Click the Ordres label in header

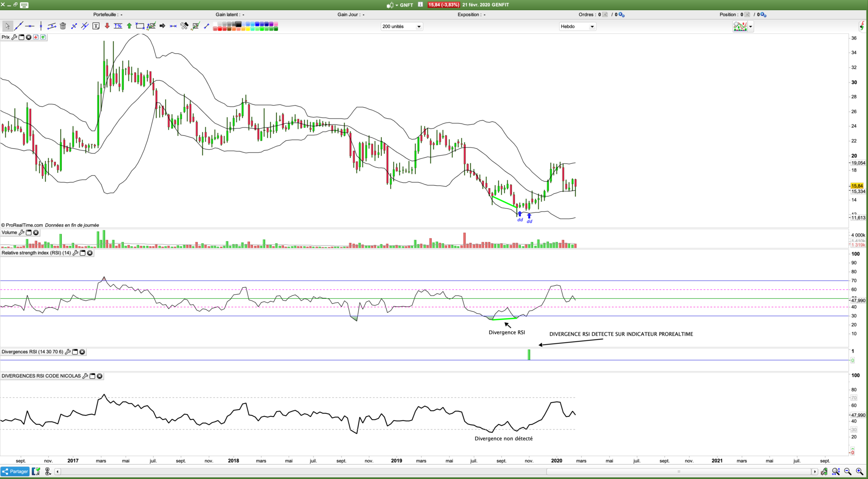click(x=586, y=14)
